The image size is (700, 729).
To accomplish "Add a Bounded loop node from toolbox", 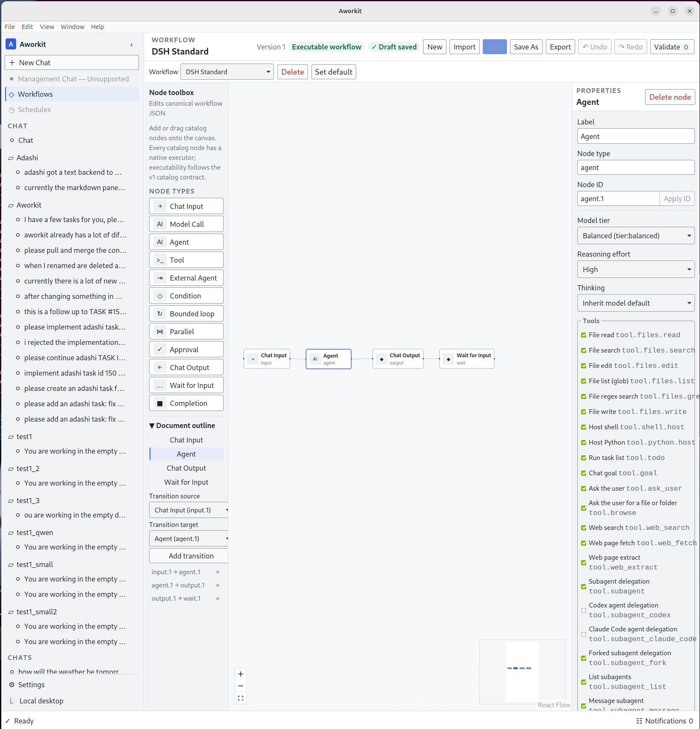I will [x=186, y=314].
